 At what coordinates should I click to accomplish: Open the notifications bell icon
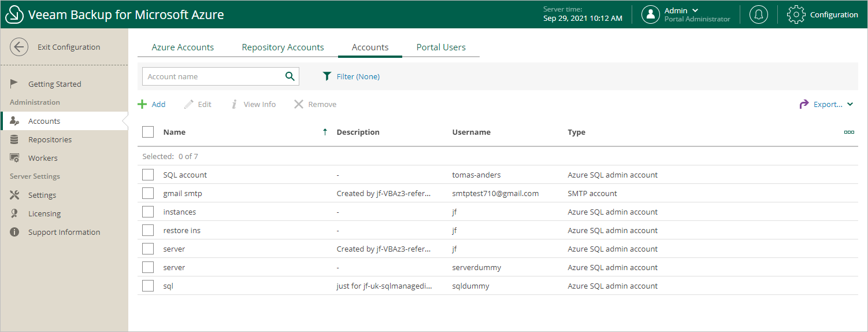[759, 14]
